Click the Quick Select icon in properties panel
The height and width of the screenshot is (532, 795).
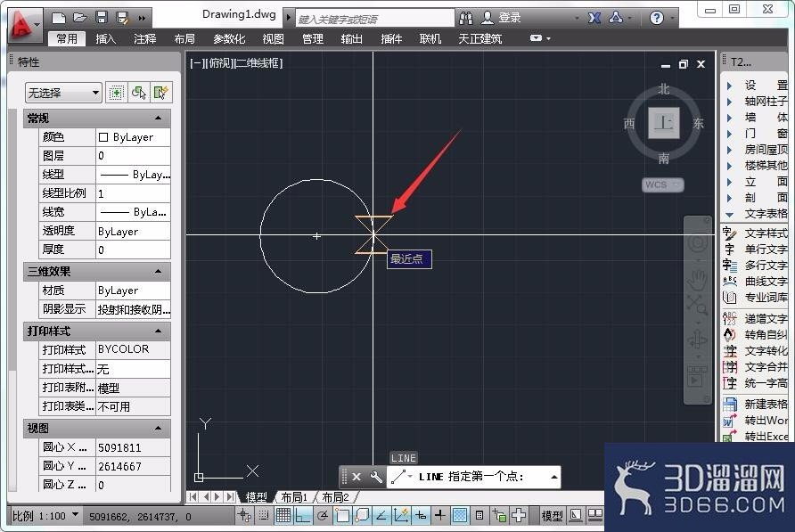pos(161,93)
